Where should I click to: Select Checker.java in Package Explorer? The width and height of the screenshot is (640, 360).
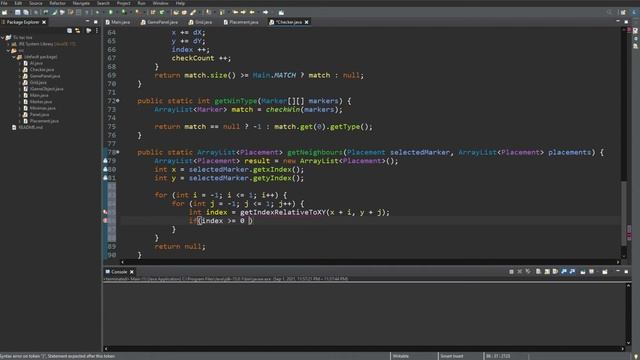click(42, 70)
